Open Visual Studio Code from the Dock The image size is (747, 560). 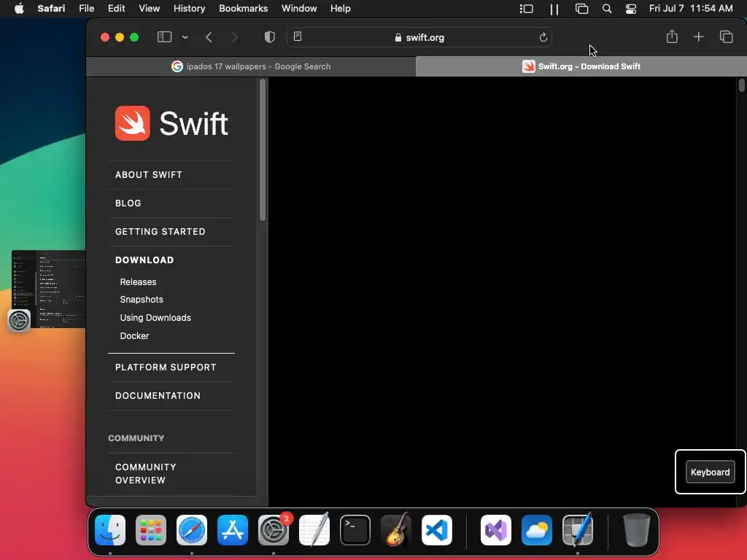(x=436, y=529)
